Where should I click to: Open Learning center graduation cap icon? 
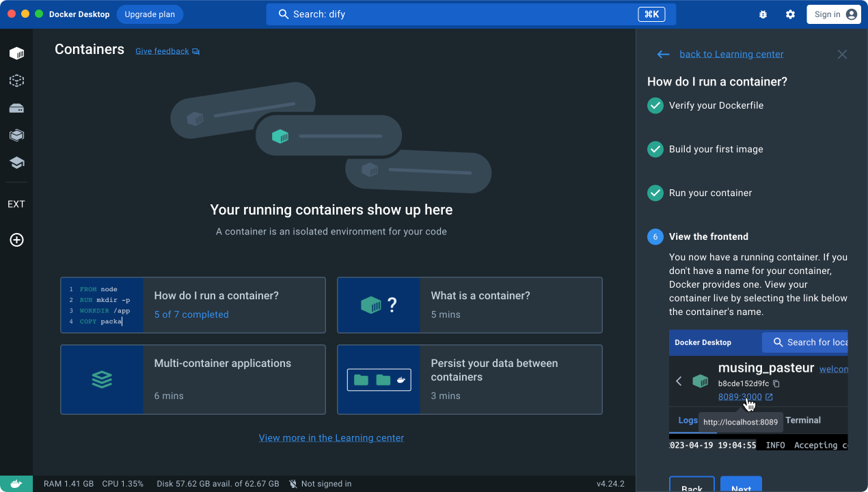pyautogui.click(x=16, y=163)
